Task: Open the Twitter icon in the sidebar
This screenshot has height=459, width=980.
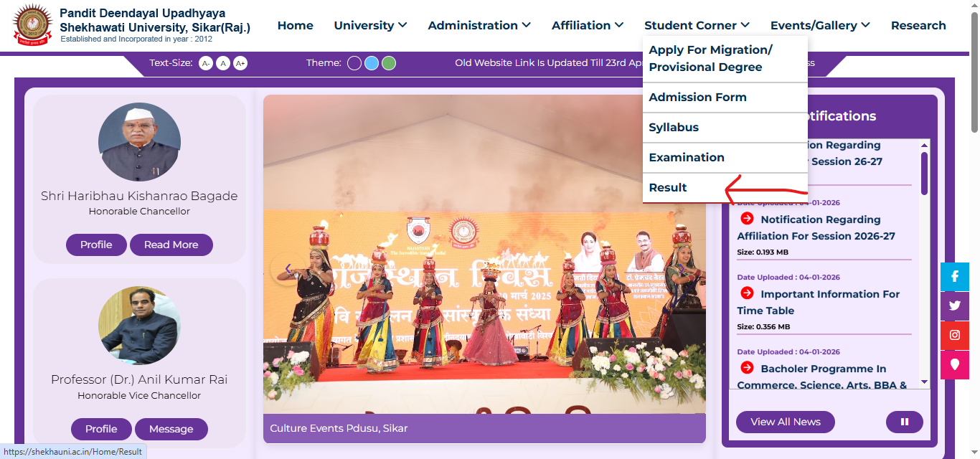Action: coord(954,306)
